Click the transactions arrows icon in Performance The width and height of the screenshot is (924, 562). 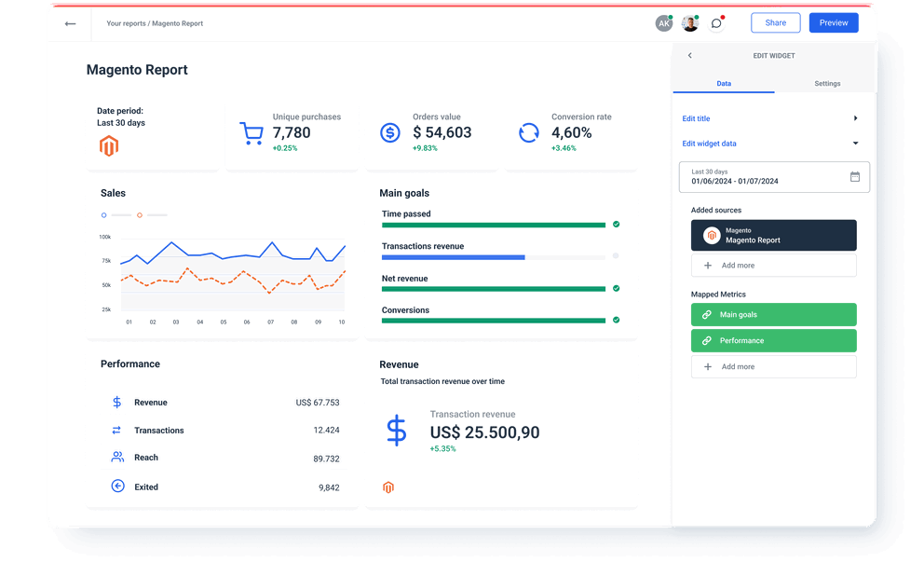[115, 430]
